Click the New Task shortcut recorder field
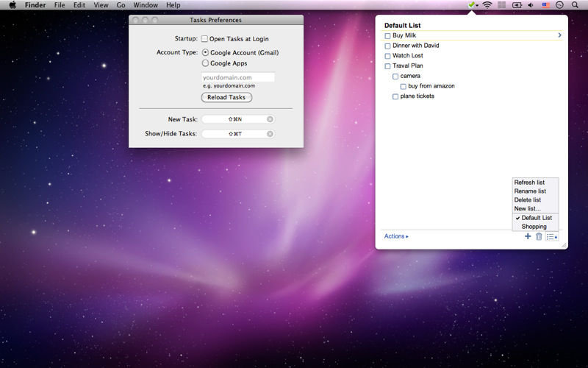Viewport: 588px width, 368px height. tap(237, 119)
